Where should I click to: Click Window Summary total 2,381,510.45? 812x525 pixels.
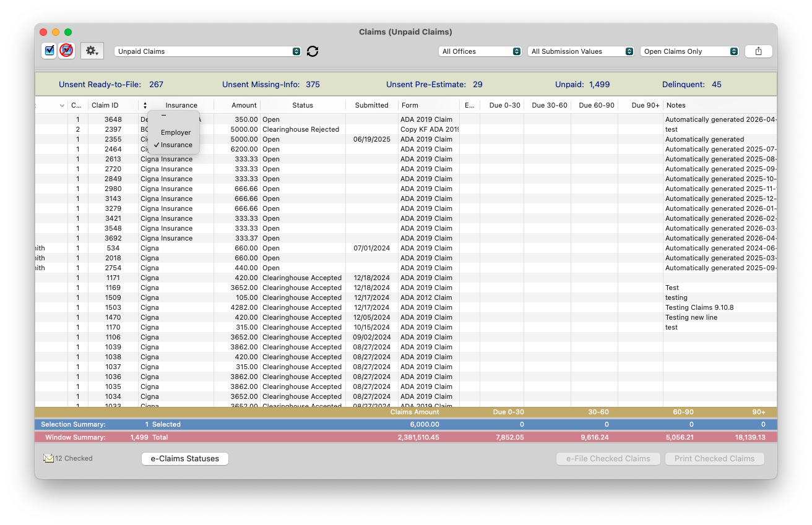coord(418,437)
